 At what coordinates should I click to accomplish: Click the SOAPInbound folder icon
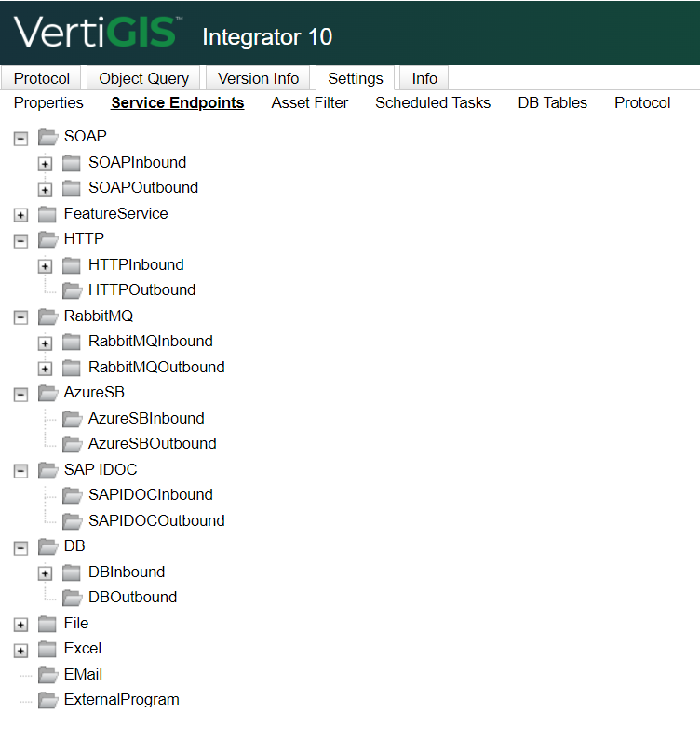[72, 163]
